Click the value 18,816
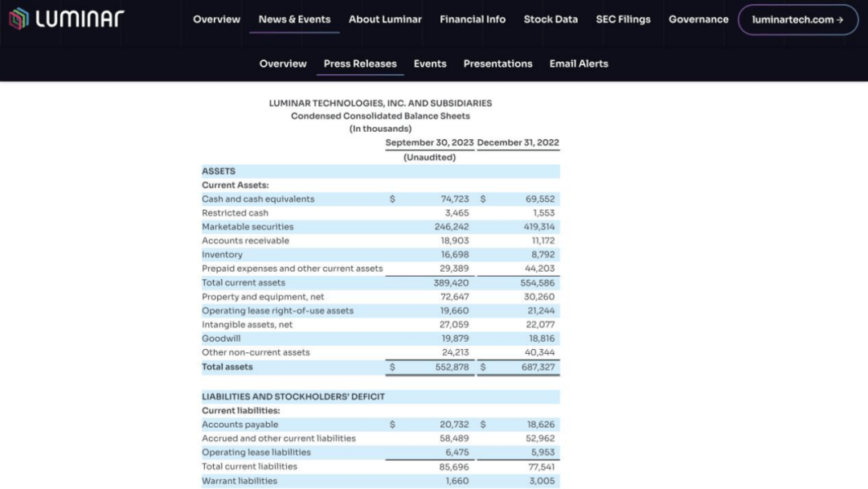Image resolution: width=868 pixels, height=489 pixels. coord(542,339)
